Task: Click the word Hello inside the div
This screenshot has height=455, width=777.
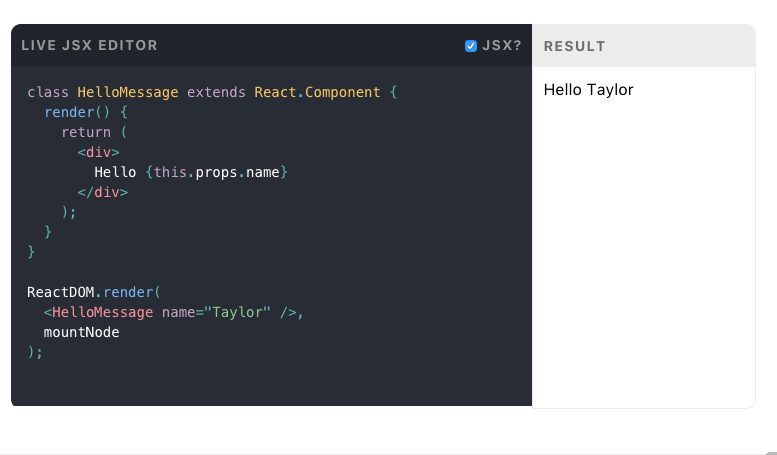Action: click(x=115, y=172)
